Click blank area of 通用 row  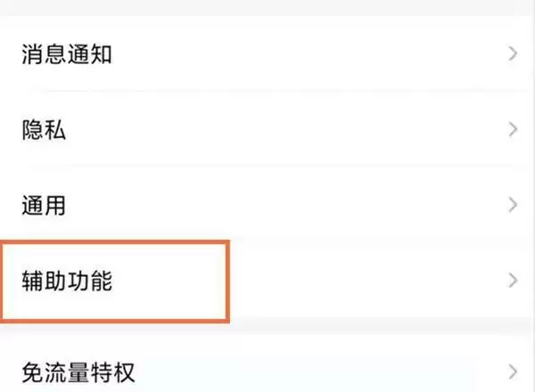[294, 206]
